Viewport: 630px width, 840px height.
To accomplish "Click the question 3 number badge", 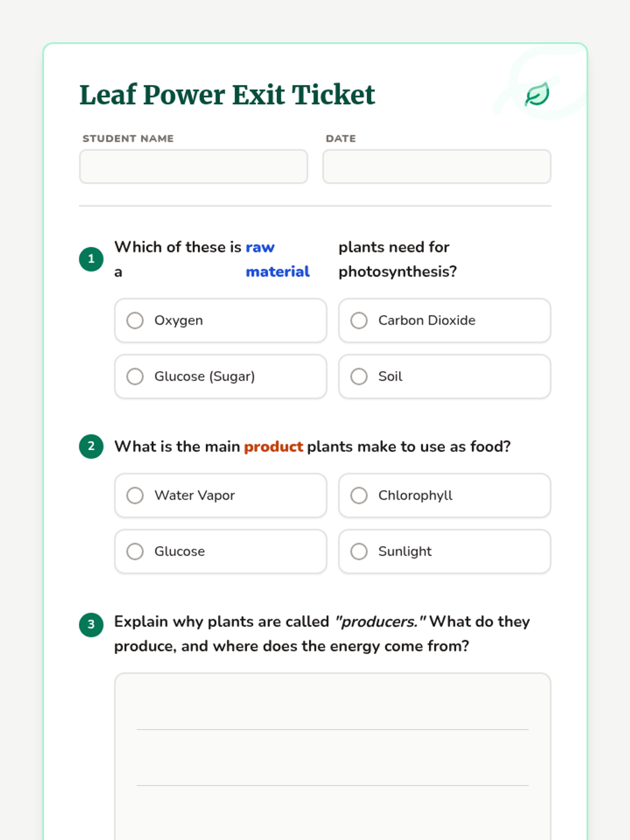I will pos(91,624).
